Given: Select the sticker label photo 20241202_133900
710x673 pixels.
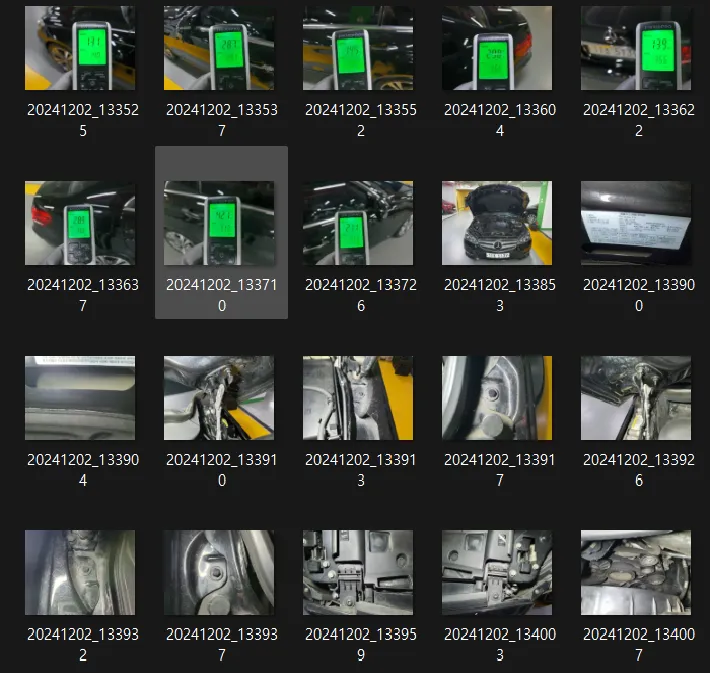Looking at the screenshot, I should [636, 223].
